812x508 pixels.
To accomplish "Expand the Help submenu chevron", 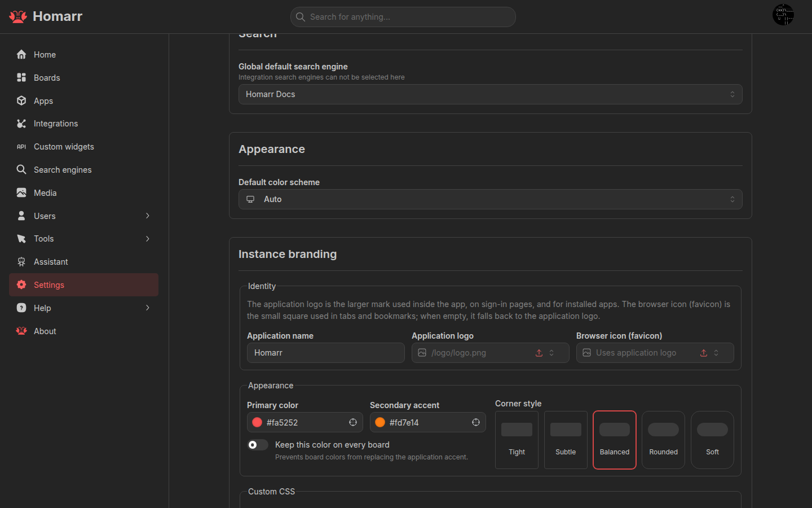I will coord(148,308).
